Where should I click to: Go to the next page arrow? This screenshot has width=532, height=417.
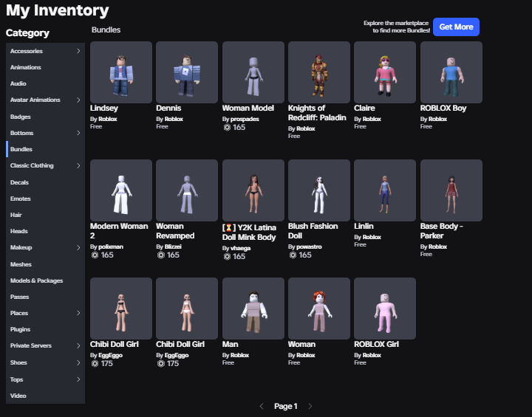pos(310,406)
